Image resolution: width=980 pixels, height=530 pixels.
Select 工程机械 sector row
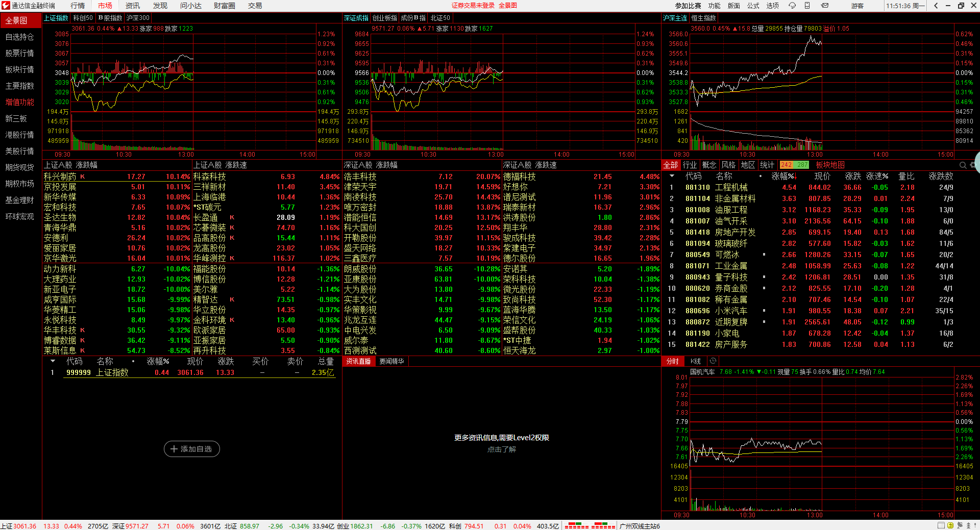click(819, 187)
